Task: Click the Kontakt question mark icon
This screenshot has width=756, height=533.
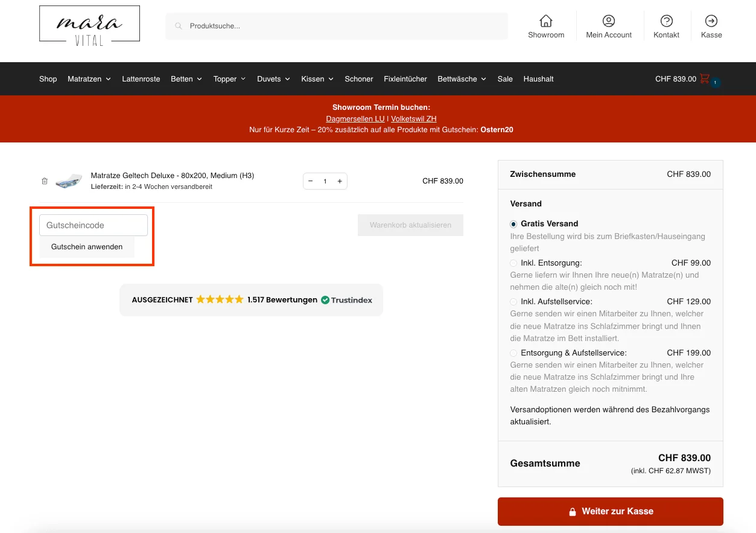Action: (666, 20)
